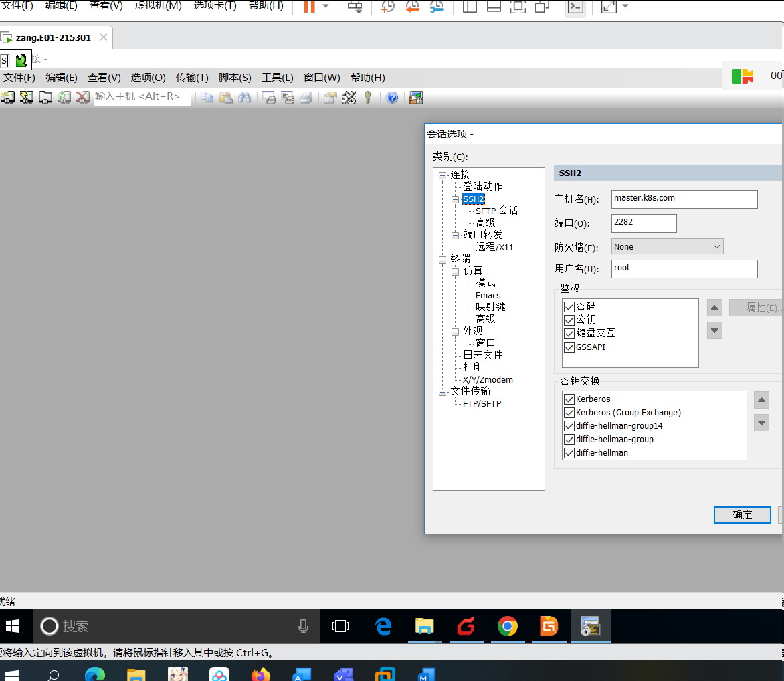Toggle the diffie-hellman checkbox
The height and width of the screenshot is (681, 784).
pyautogui.click(x=569, y=453)
